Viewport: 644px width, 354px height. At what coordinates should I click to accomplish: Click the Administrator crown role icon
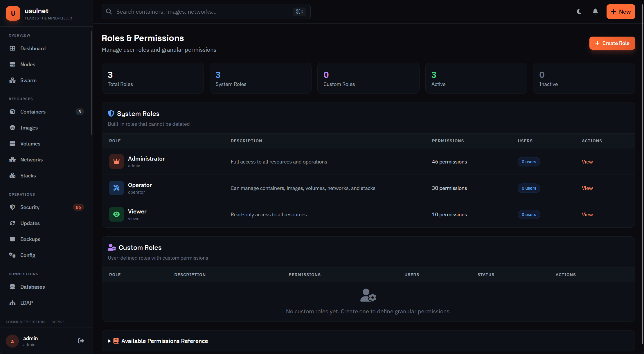click(116, 161)
